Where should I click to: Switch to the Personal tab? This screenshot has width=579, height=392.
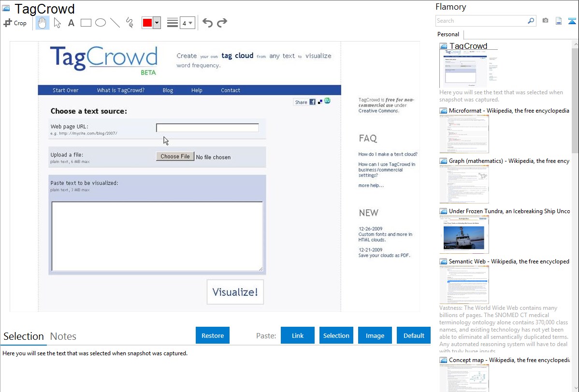(449, 34)
